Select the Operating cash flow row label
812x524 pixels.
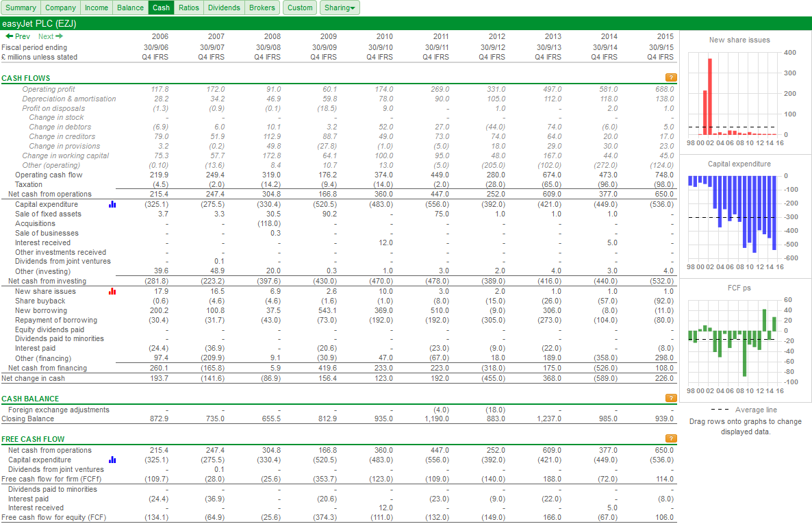coord(49,175)
